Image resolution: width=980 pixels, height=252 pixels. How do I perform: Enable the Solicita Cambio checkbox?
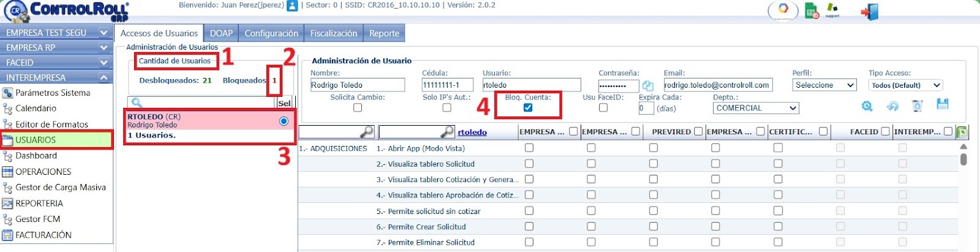pos(358,108)
